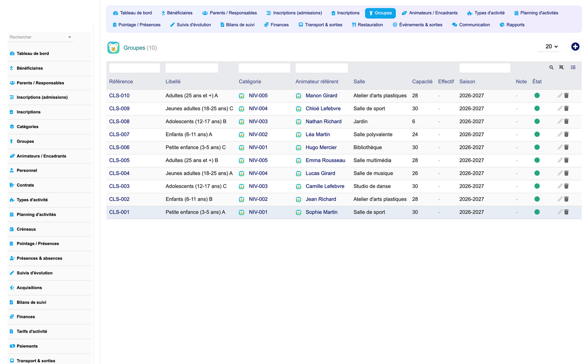
Task: Delete group CLS-010 with trash icon
Action: [x=566, y=96]
